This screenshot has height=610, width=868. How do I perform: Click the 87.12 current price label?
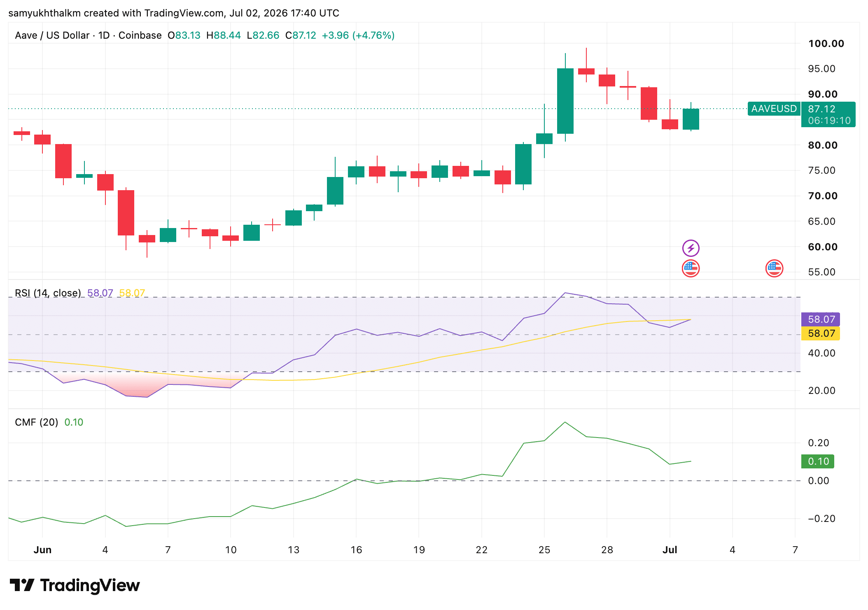pyautogui.click(x=821, y=109)
